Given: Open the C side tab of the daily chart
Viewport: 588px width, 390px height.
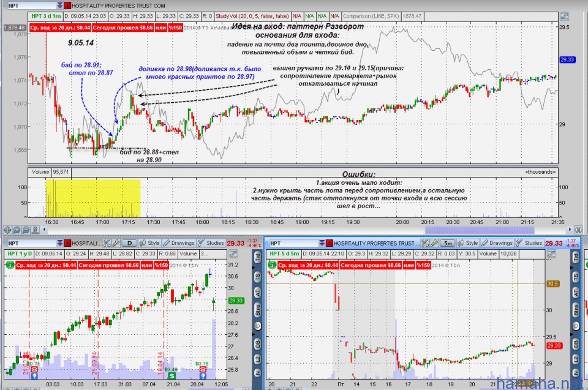Looking at the screenshot, I should [258, 326].
